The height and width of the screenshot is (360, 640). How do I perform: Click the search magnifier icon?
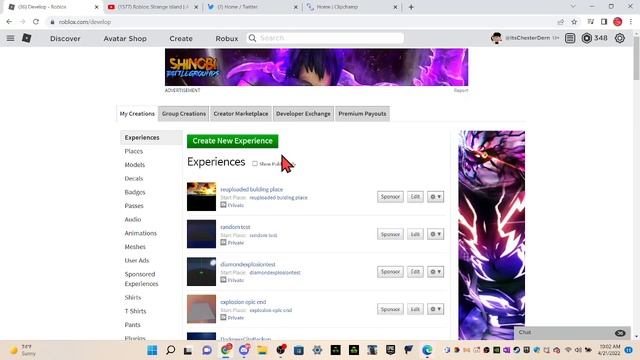(x=252, y=38)
